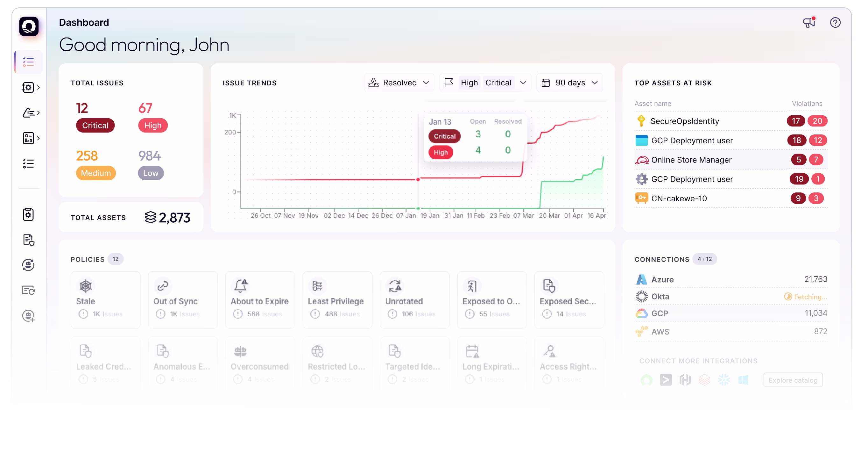Open the Access Right... policy card
The height and width of the screenshot is (475, 868).
point(569,364)
